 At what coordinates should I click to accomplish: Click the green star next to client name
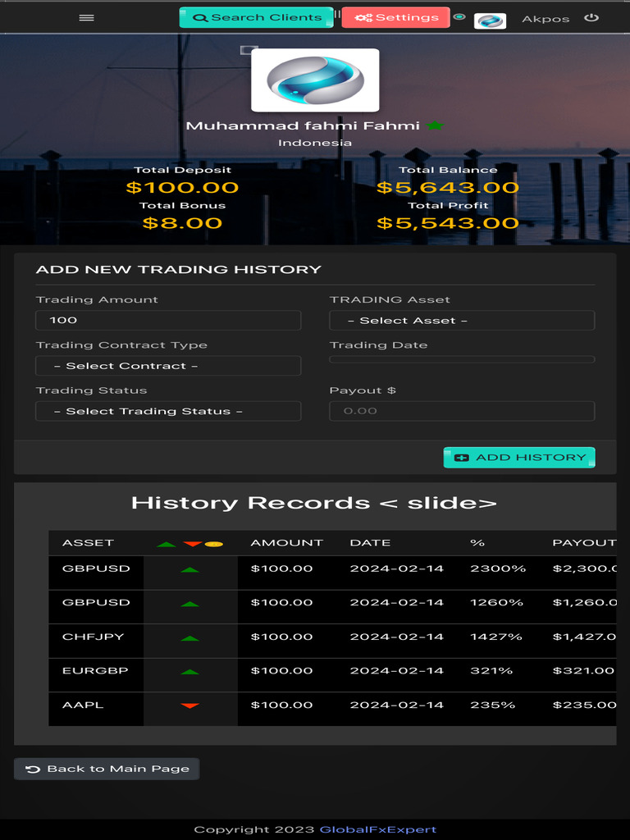(435, 126)
